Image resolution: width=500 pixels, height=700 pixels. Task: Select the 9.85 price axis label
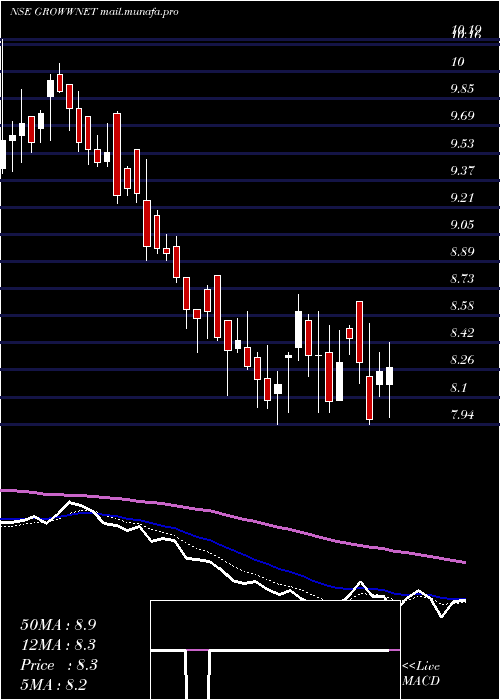click(x=462, y=89)
